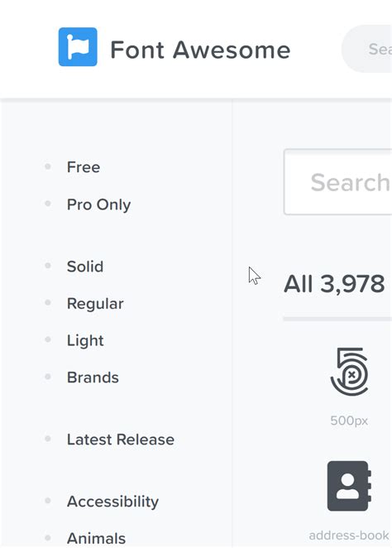Viewport: 392px width, 548px height.
Task: Enable the Solid style filter
Action: pyautogui.click(x=85, y=267)
